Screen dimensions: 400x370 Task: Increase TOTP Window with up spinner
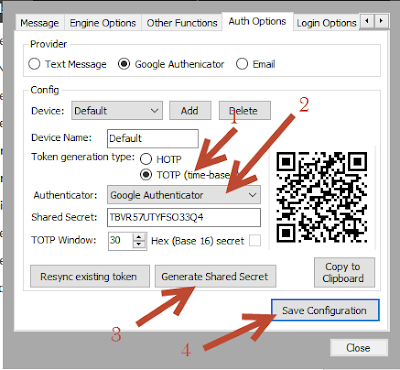(x=139, y=237)
